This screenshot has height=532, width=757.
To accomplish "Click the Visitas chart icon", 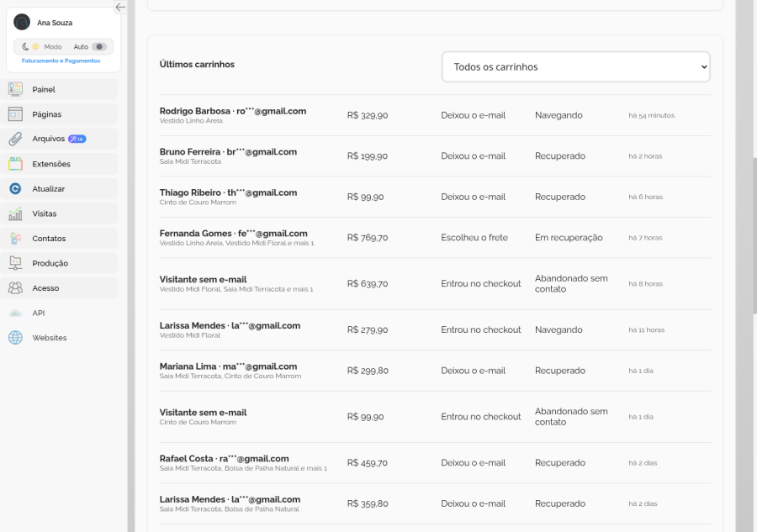I will click(x=15, y=213).
